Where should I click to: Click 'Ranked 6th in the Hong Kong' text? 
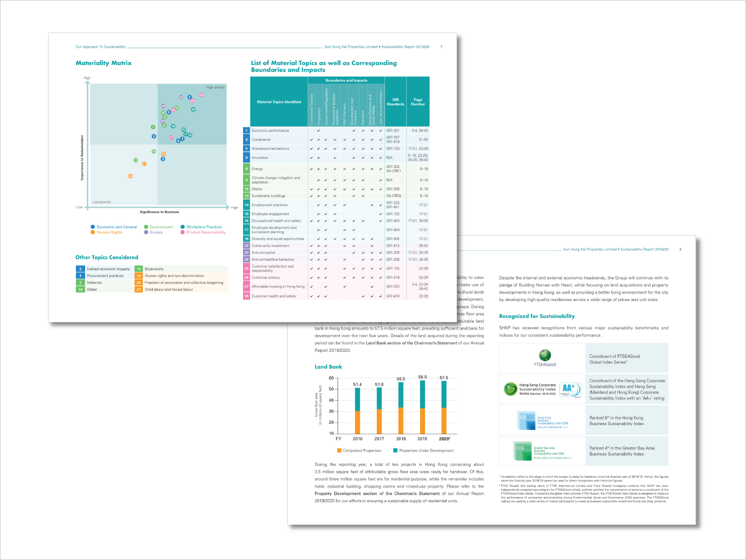click(x=616, y=418)
